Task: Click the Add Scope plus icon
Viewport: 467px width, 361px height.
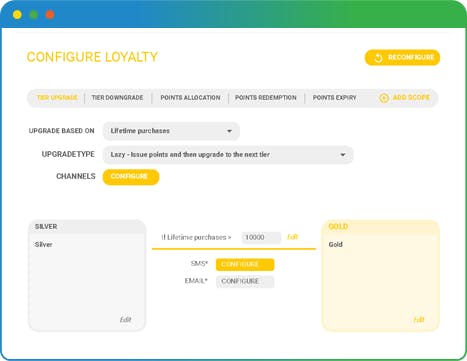Action: [x=384, y=98]
